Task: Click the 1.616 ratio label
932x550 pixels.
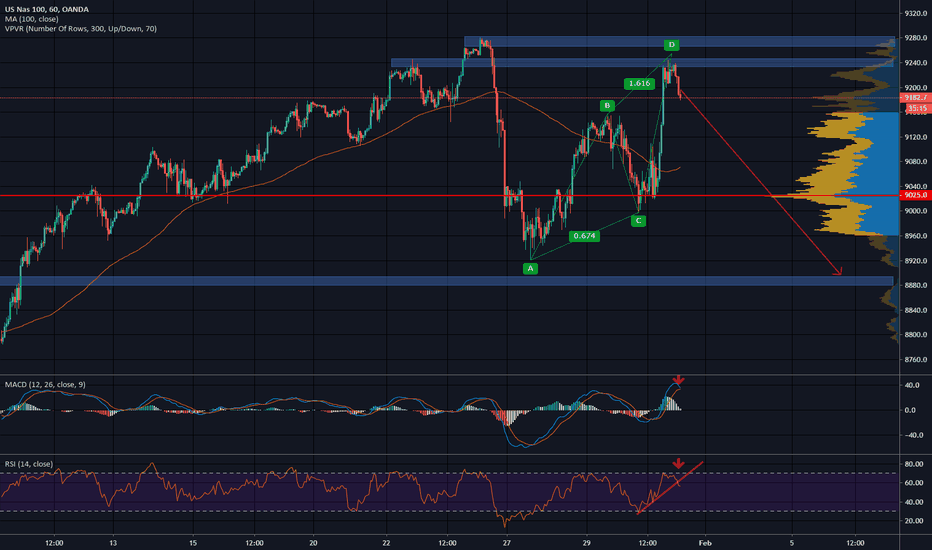Action: point(640,83)
